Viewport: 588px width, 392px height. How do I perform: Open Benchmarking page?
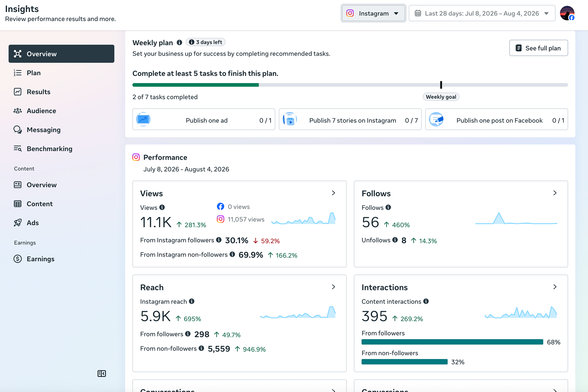pyautogui.click(x=61, y=149)
